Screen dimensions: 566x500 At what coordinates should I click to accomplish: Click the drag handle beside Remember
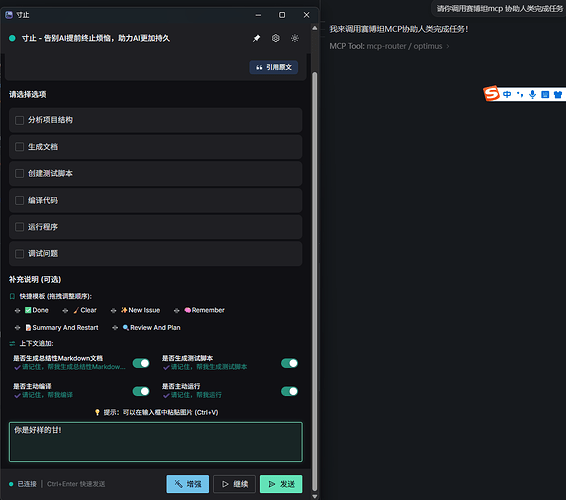point(177,310)
